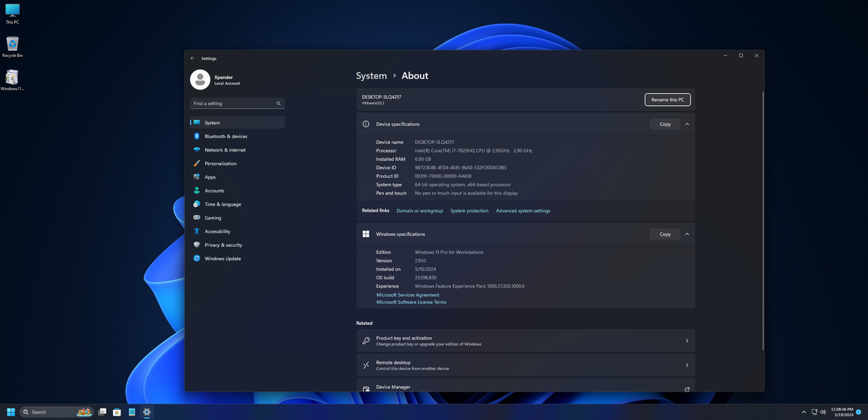Click the Experience pack value text
Screen dimensions: 868x420
coord(469,286)
